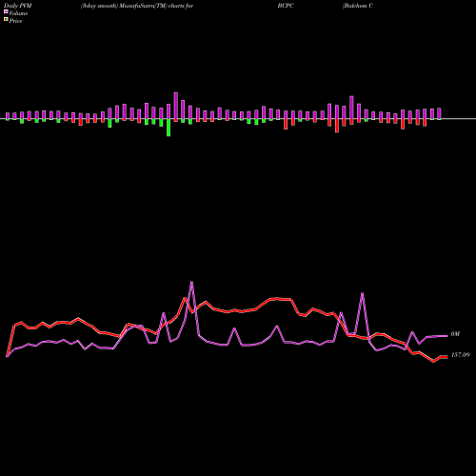Click the Volume legend color swatch
Image resolution: width=476 pixels, height=476 pixels.
pyautogui.click(x=6, y=12)
